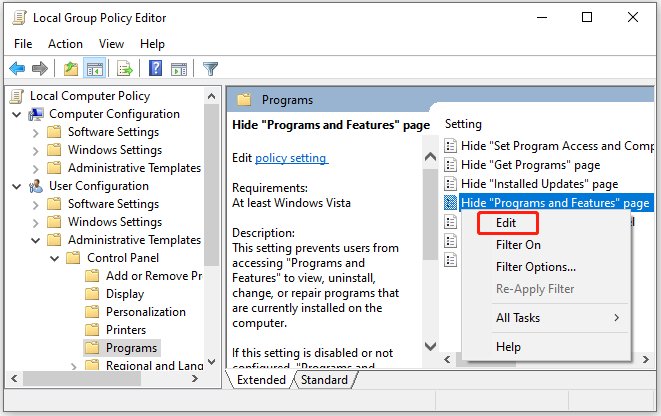Click the Export List toolbar icon
This screenshot has width=661, height=416.
tap(125, 68)
